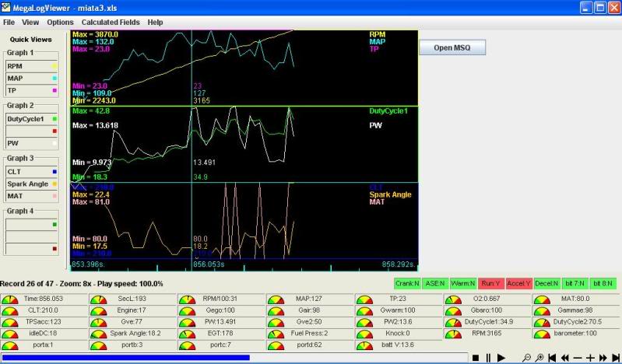Image resolution: width=622 pixels, height=364 pixels.
Task: Click the 858.292s end time label
Action: 399,264
